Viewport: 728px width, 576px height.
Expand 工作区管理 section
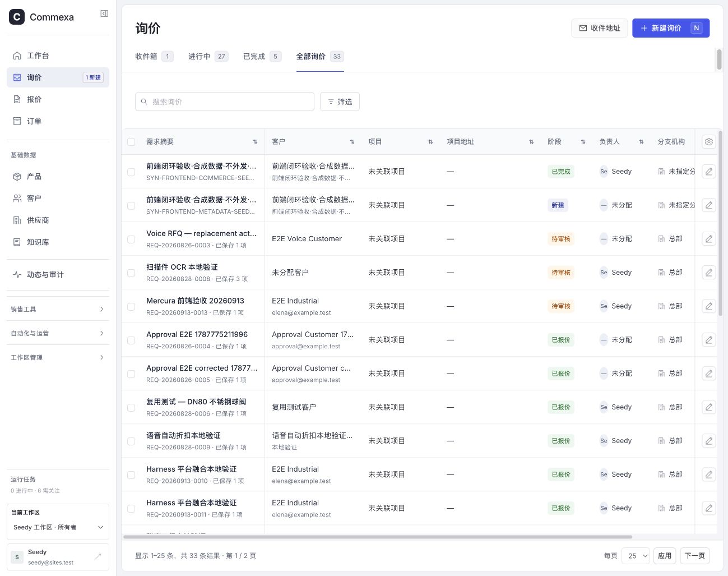click(58, 357)
